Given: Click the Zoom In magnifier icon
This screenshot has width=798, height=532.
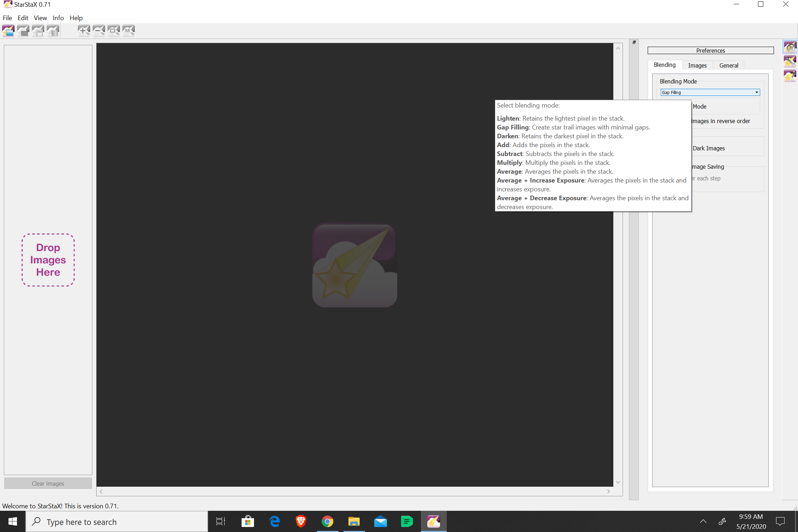Looking at the screenshot, I should pos(84,31).
